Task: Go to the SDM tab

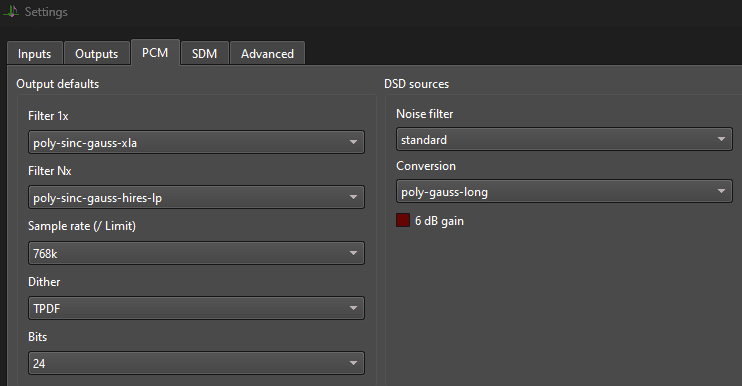Action: [204, 53]
